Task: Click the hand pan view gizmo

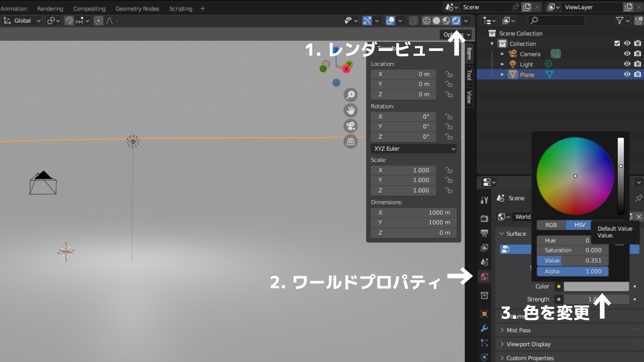Action: tap(351, 110)
